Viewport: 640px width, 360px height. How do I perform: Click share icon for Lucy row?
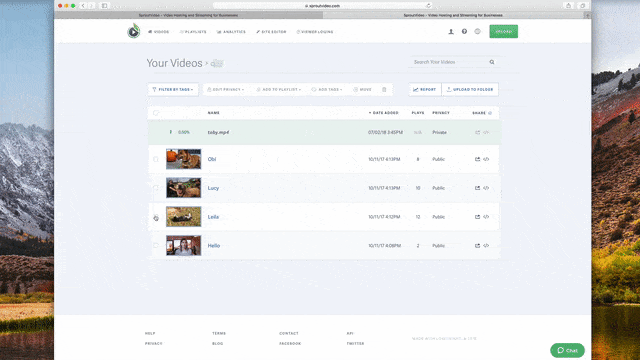pyautogui.click(x=478, y=188)
